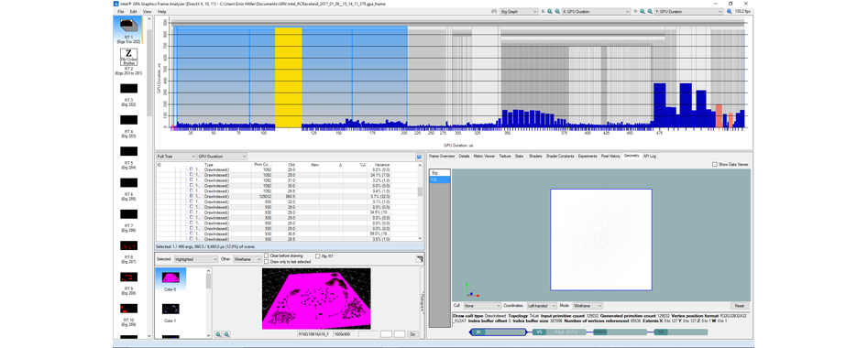Toggle the Show Data Viewer checkbox
Screen dimensions: 868x348
tap(715, 164)
